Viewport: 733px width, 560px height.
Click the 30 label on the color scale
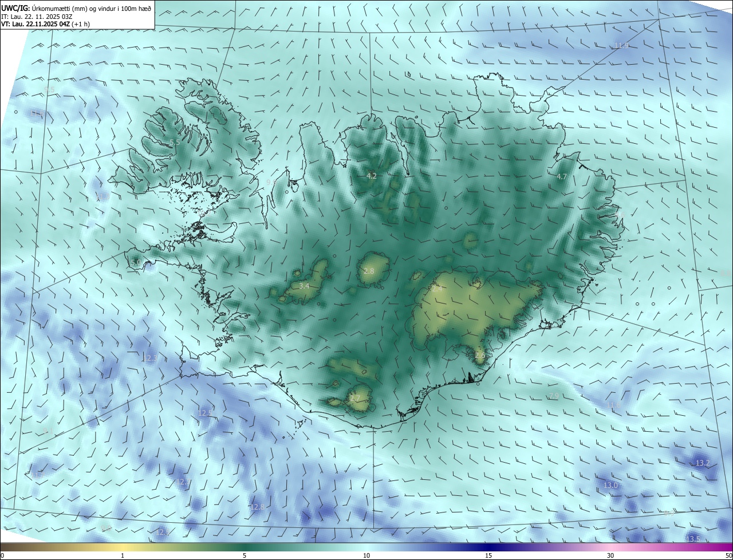(610, 555)
